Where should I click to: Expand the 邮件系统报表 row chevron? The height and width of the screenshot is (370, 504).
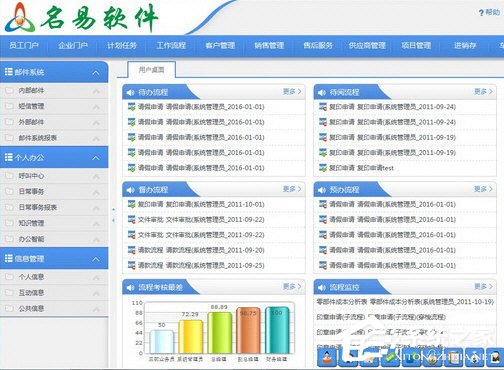[x=96, y=138]
